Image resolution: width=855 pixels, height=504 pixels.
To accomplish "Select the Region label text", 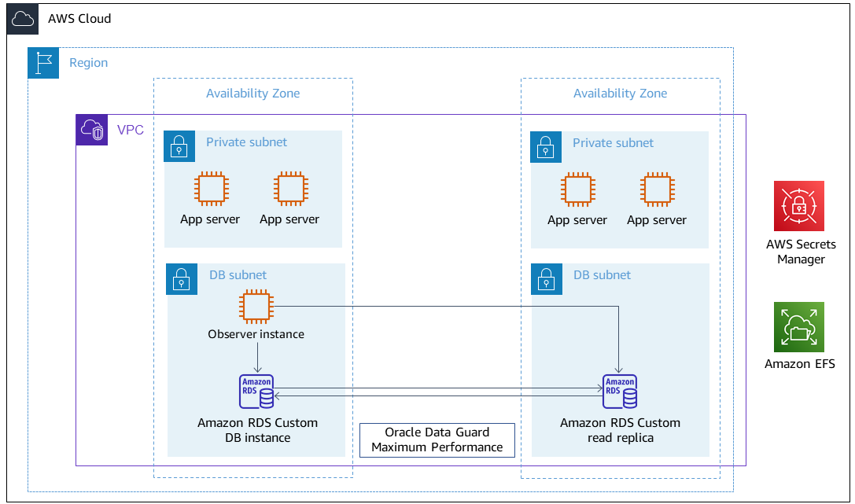I will (x=88, y=63).
